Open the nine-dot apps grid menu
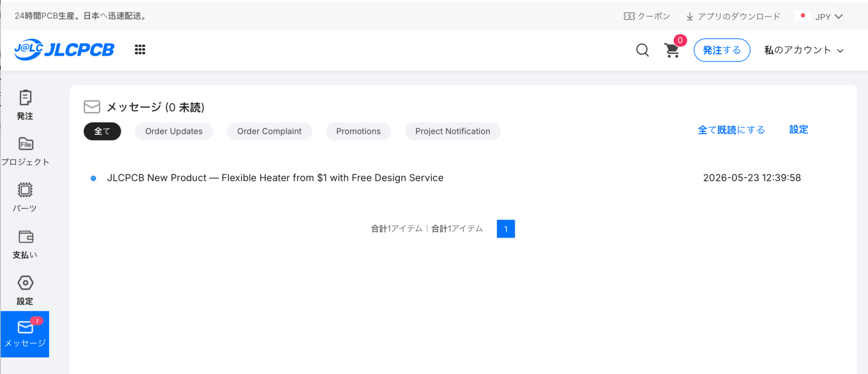 coord(140,50)
